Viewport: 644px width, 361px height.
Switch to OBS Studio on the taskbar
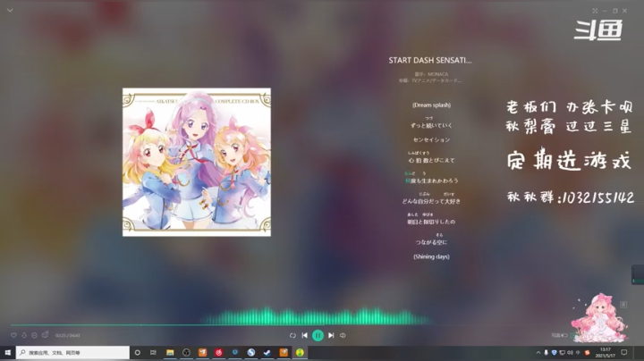click(x=186, y=352)
